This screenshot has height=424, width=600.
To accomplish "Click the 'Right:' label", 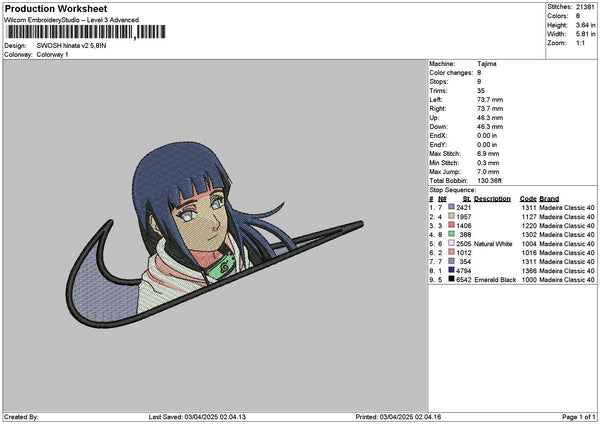I will [x=438, y=109].
